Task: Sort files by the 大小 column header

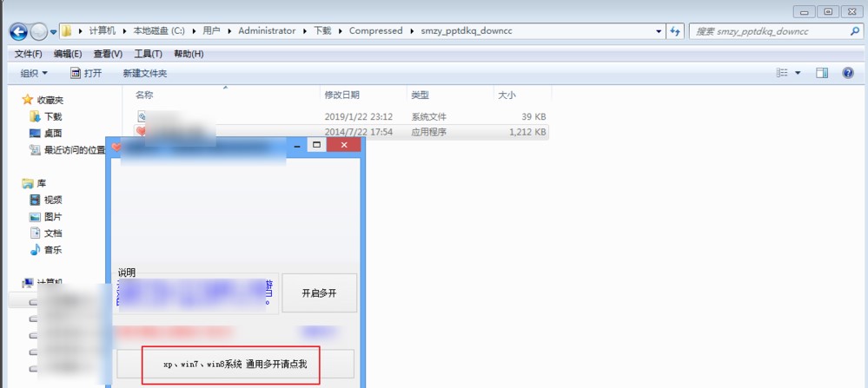Action: (507, 95)
